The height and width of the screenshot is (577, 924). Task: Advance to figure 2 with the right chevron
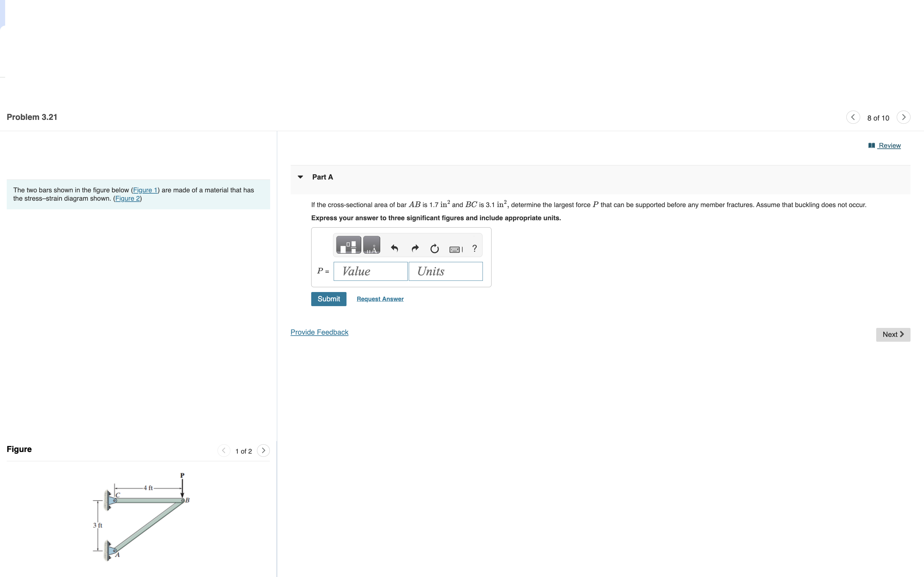263,451
